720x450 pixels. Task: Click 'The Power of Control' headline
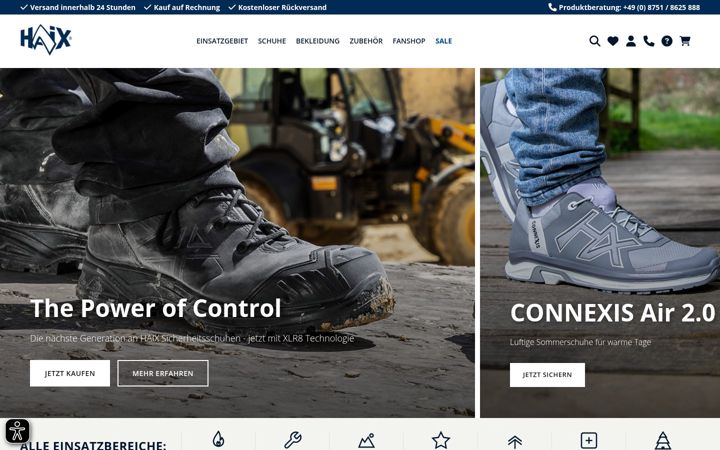156,308
